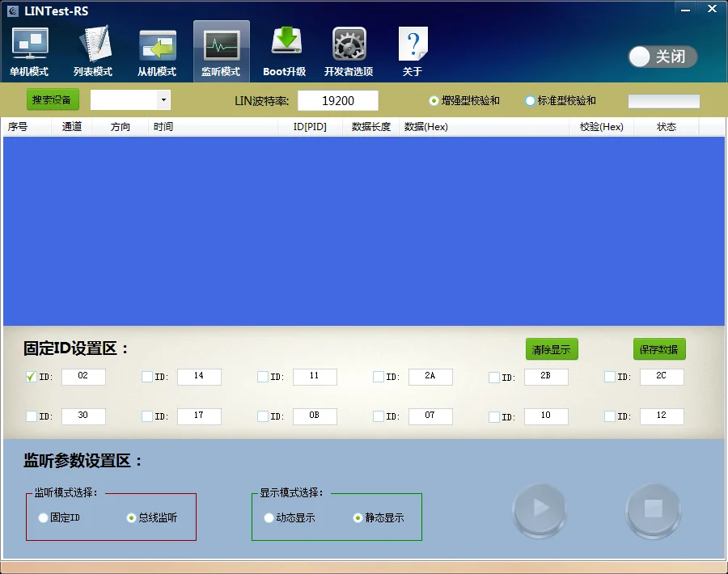The image size is (728, 574).
Task: Click the 数据长度 column header
Action: click(371, 127)
